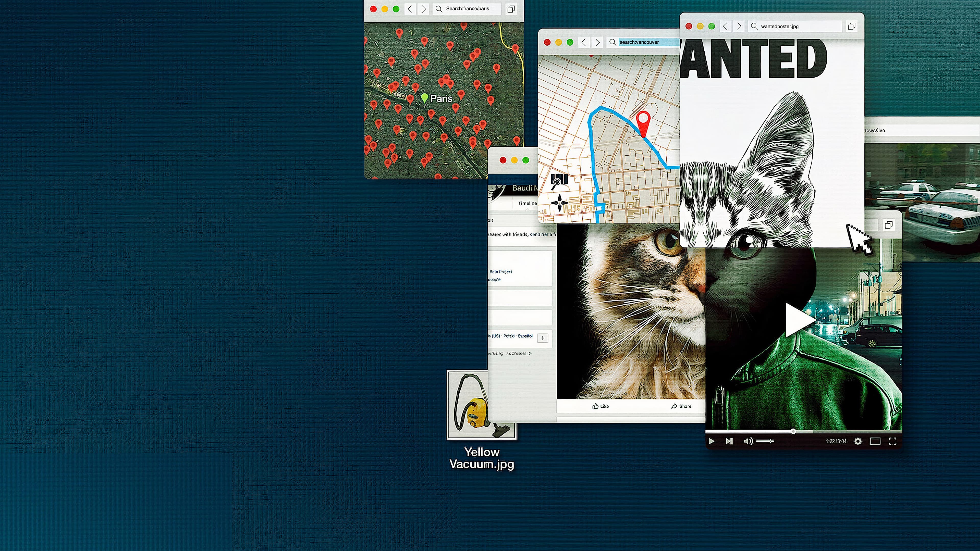Switch to theater mode in the video player
This screenshot has width=980, height=551.
tap(876, 441)
